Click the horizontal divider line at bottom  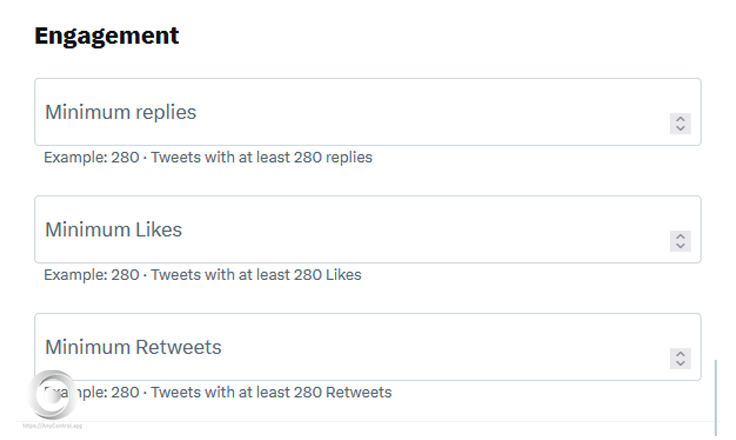pos(380,421)
